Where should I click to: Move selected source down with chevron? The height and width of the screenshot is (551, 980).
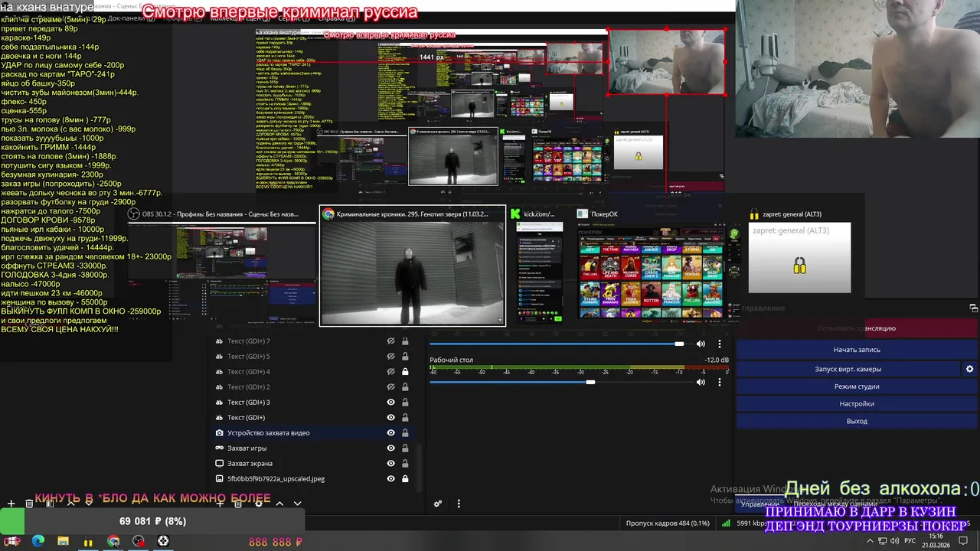(x=298, y=504)
